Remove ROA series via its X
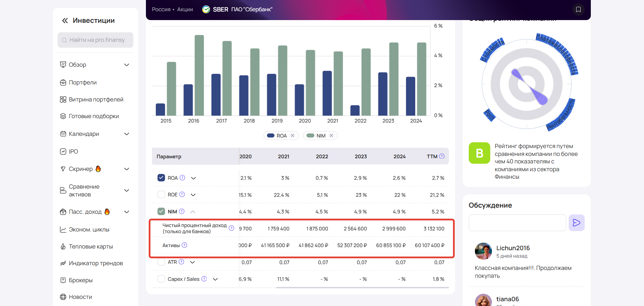Viewport: 644px width, 306px height. point(293,135)
